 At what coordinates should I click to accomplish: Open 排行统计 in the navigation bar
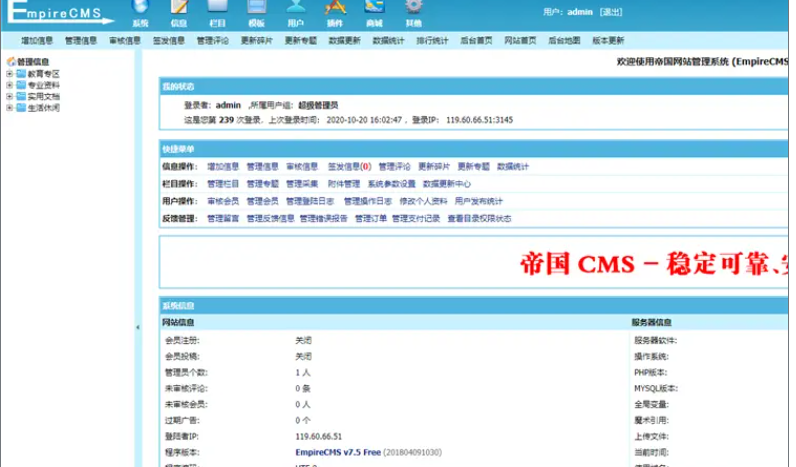(432, 41)
